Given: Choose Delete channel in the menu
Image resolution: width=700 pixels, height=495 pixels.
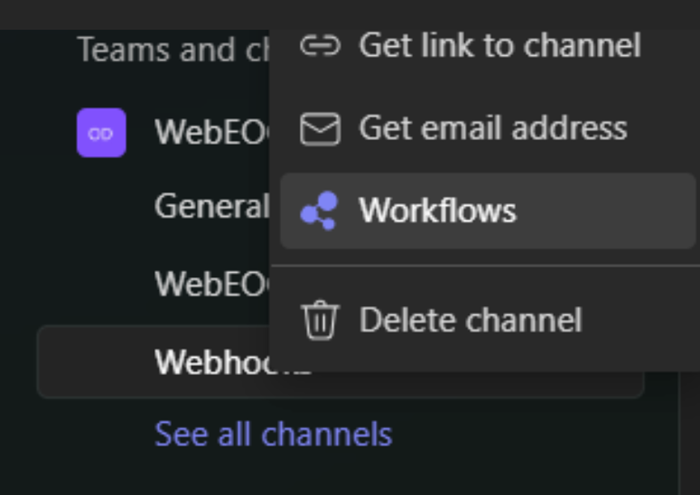Looking at the screenshot, I should pyautogui.click(x=470, y=320).
